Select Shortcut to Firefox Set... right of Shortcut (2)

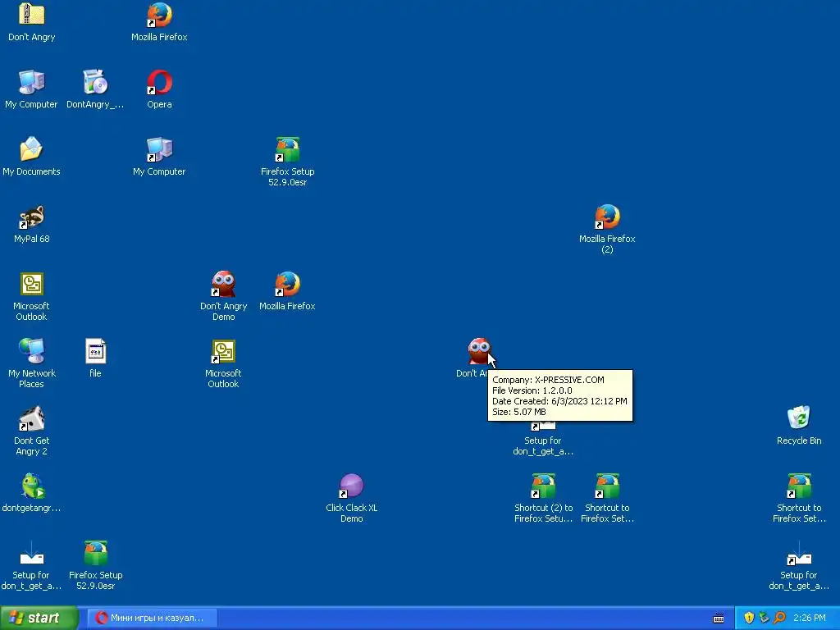click(607, 486)
